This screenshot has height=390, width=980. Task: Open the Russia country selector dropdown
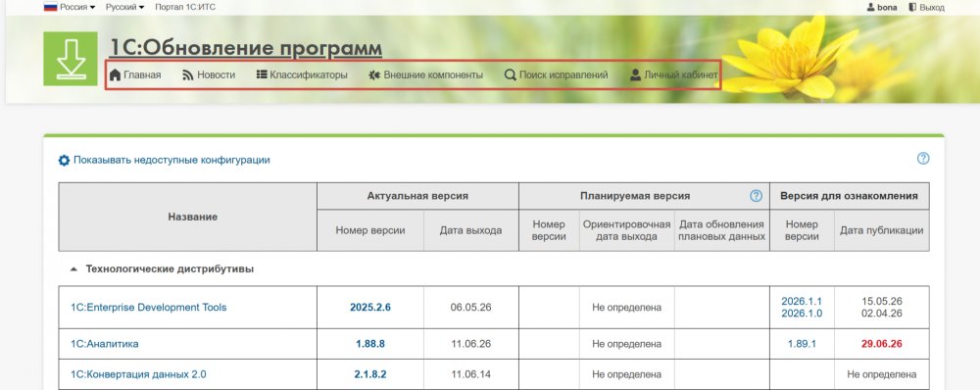70,8
